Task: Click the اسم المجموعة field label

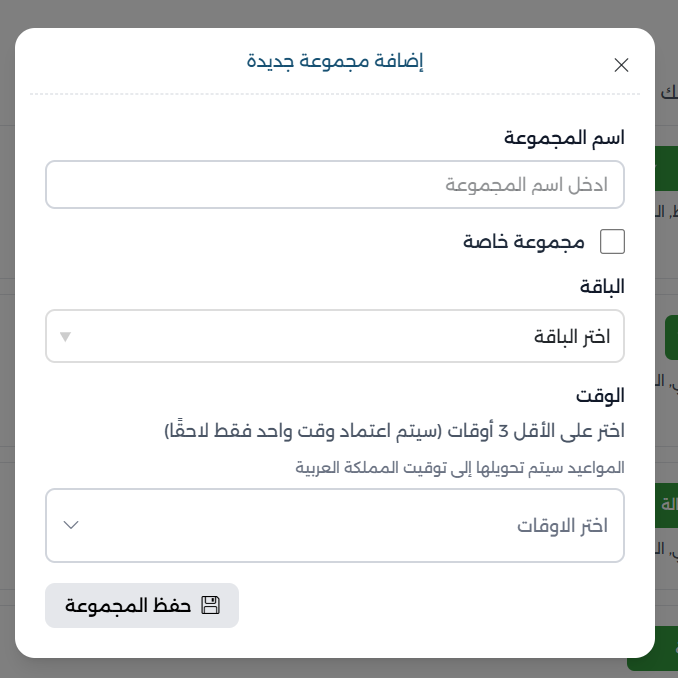Action: [x=564, y=138]
